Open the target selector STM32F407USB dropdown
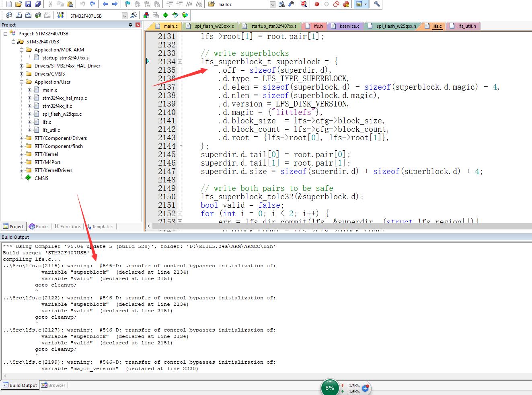 (x=124, y=15)
